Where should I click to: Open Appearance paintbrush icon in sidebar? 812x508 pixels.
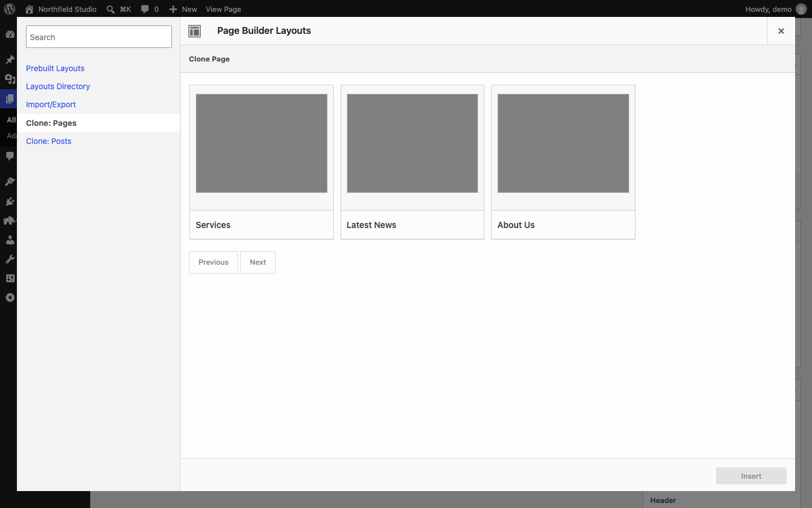(x=10, y=182)
